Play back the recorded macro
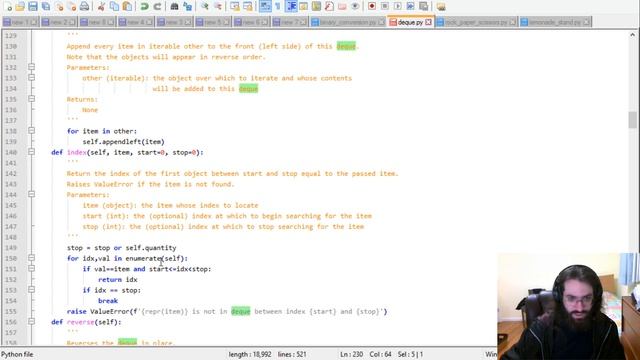This screenshot has width=640, height=360. pyautogui.click(x=398, y=6)
